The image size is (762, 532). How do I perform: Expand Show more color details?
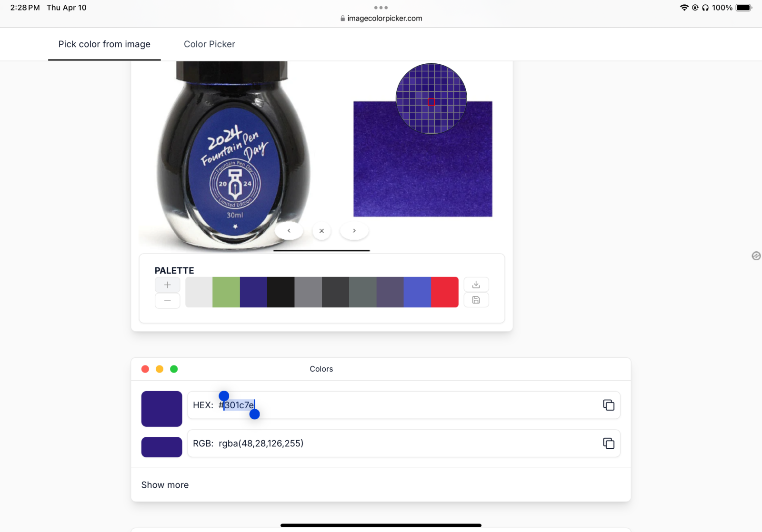tap(165, 485)
